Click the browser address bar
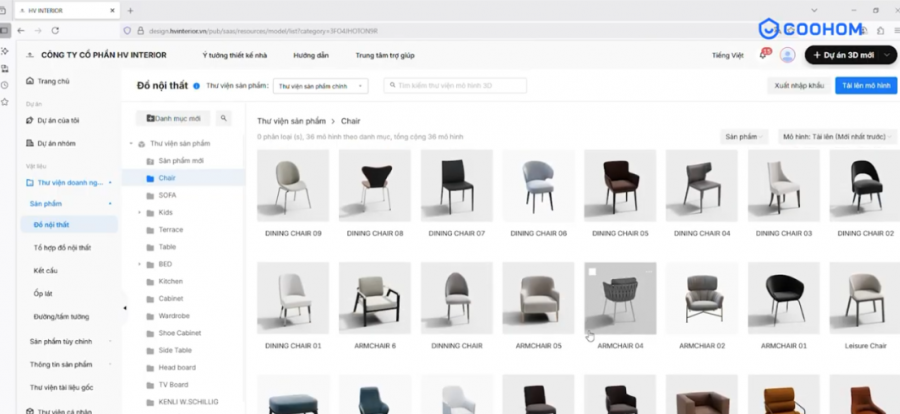The image size is (900, 414). point(436,31)
